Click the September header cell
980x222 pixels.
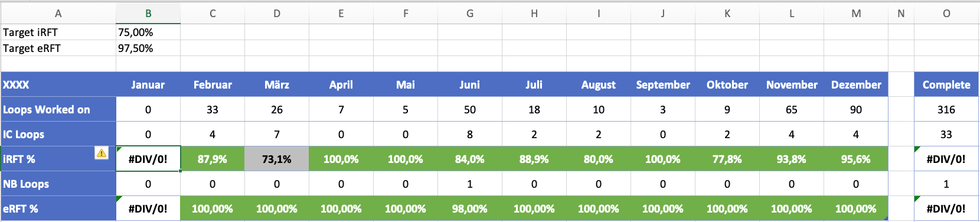click(663, 85)
